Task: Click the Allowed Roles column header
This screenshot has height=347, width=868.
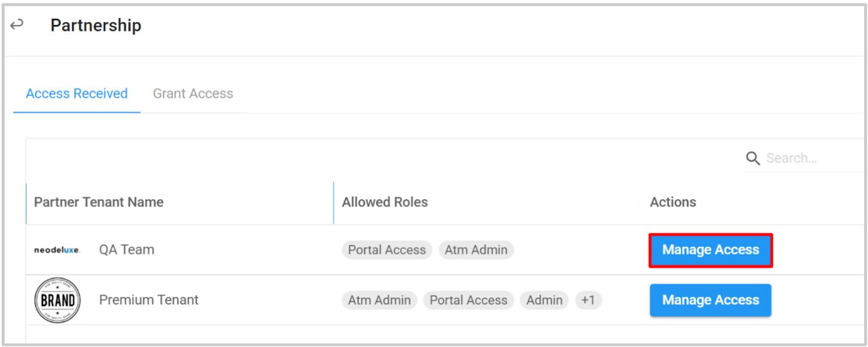Action: [385, 202]
